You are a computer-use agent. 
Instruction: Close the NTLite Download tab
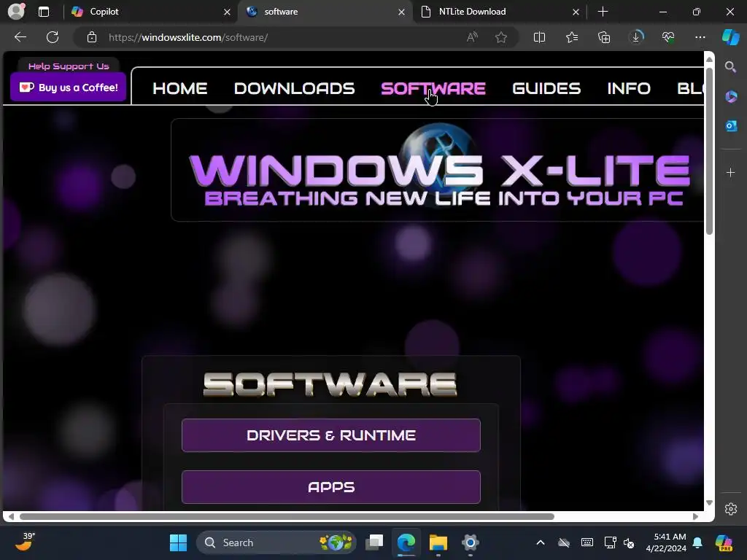click(576, 12)
